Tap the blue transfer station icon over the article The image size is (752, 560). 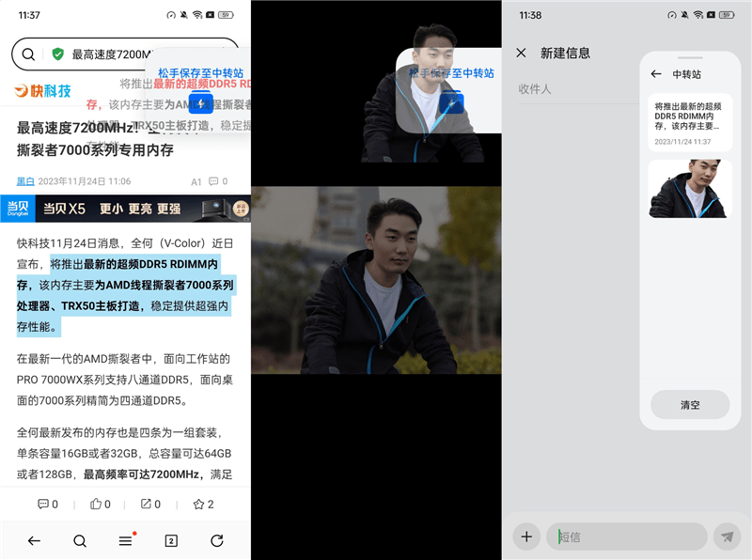(200, 103)
